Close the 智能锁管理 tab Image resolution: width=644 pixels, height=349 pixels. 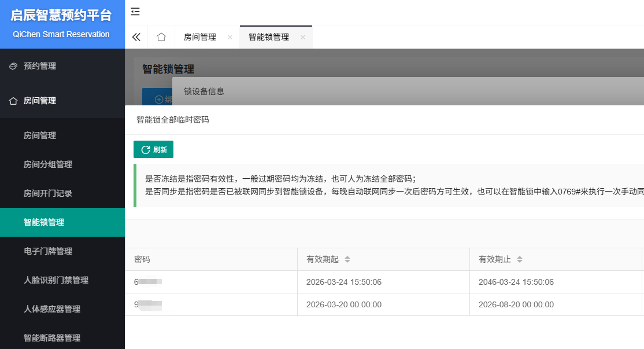coord(302,38)
